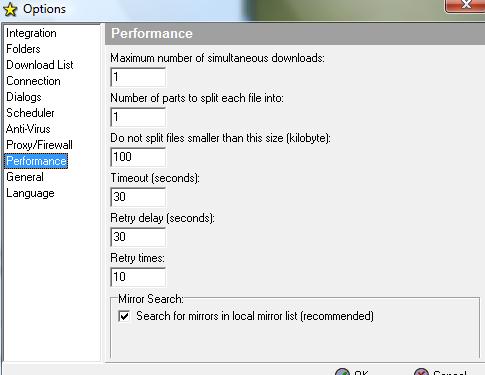
Task: Go to the Connection settings
Action: (33, 81)
